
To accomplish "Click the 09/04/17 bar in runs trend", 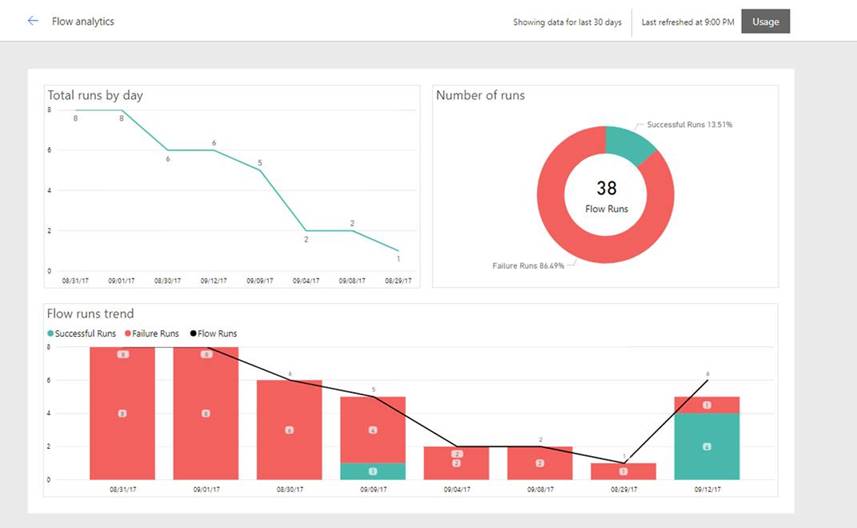I will tap(456, 463).
